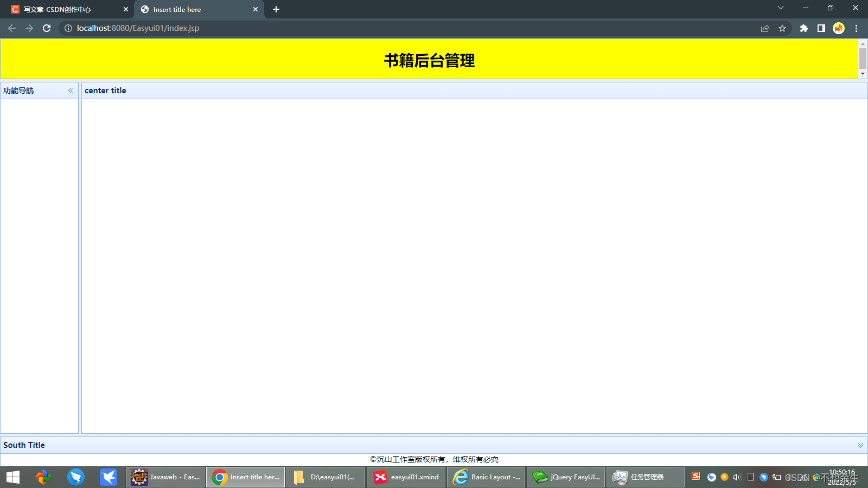Open Eclipse Java EE IDE from taskbar
The width and height of the screenshot is (868, 488).
click(x=165, y=477)
